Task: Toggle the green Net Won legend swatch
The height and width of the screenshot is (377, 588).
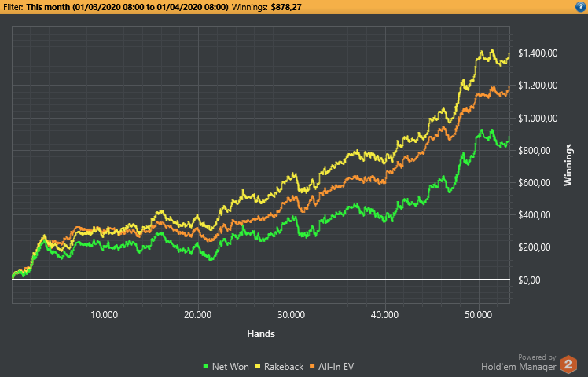Action: tap(205, 367)
